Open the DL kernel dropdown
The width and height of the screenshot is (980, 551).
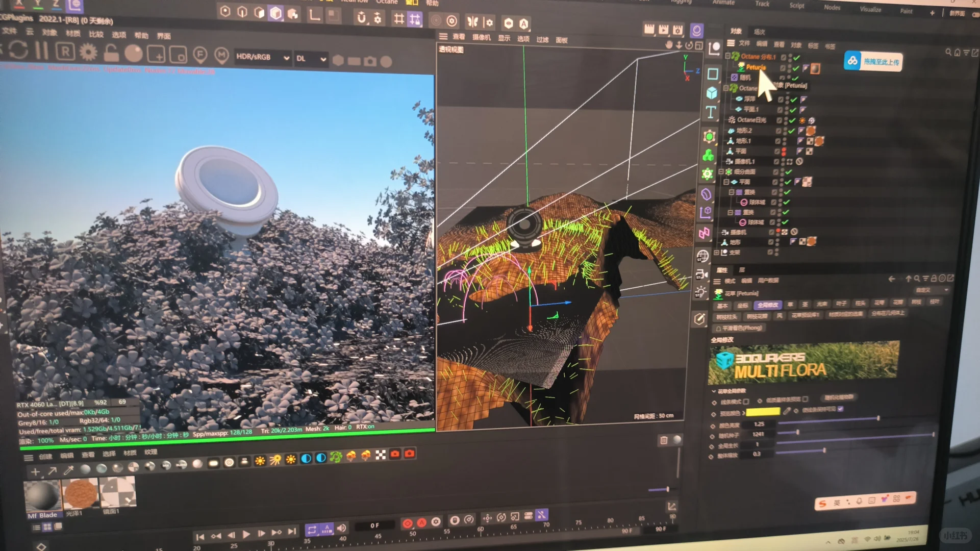(x=311, y=59)
